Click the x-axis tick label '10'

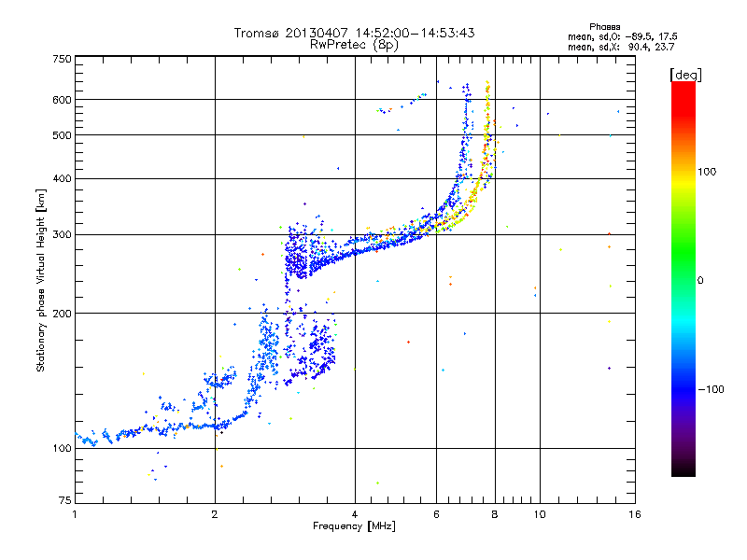point(540,514)
